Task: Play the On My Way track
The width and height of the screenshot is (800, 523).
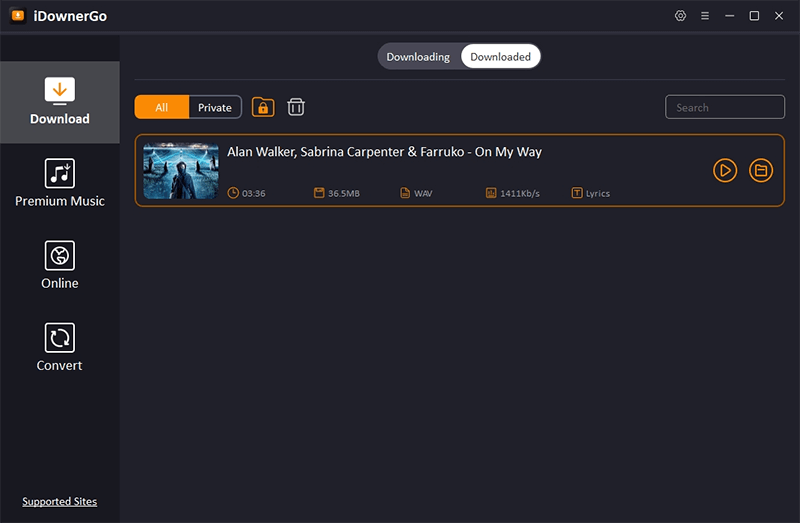Action: point(725,171)
